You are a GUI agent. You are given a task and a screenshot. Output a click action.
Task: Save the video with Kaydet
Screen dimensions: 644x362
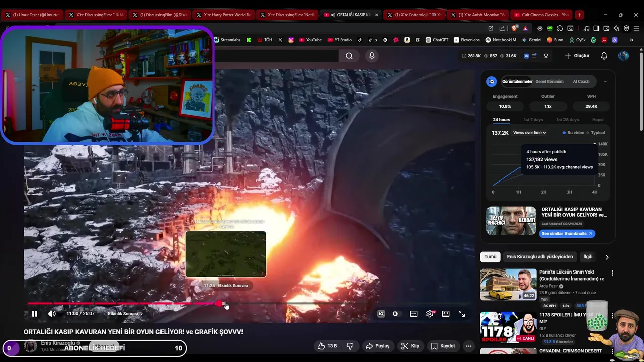pos(443,346)
